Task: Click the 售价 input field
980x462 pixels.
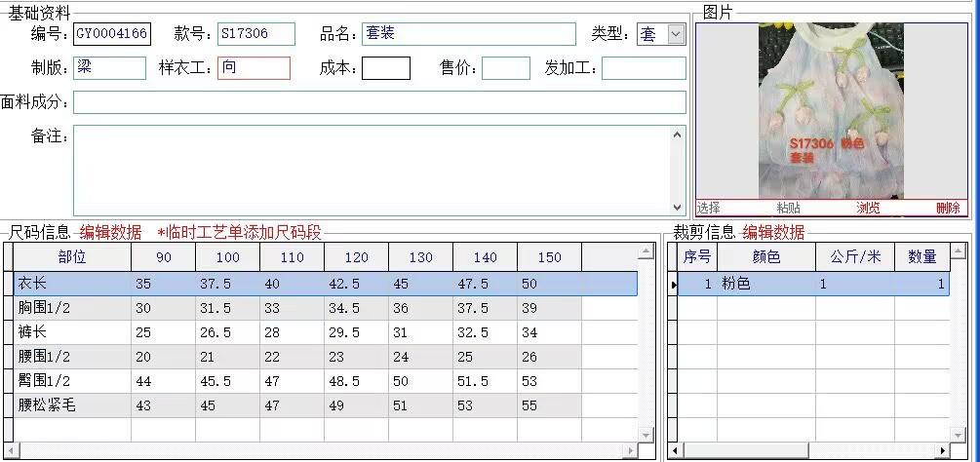Action: (506, 68)
